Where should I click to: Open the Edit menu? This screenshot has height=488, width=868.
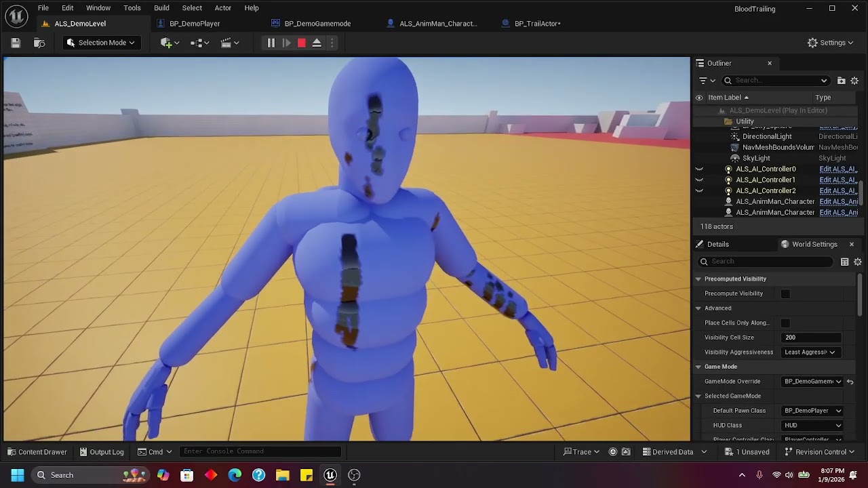[68, 8]
